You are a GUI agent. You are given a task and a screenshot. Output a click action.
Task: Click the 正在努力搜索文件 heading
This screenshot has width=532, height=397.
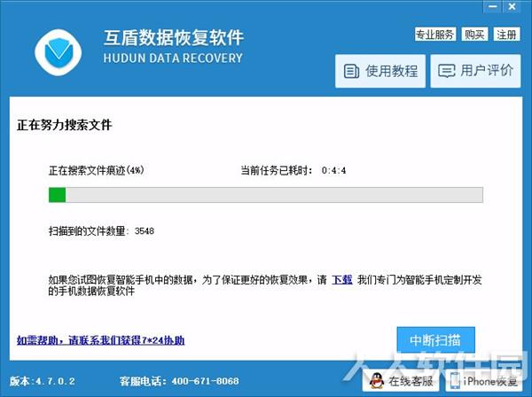tap(64, 125)
